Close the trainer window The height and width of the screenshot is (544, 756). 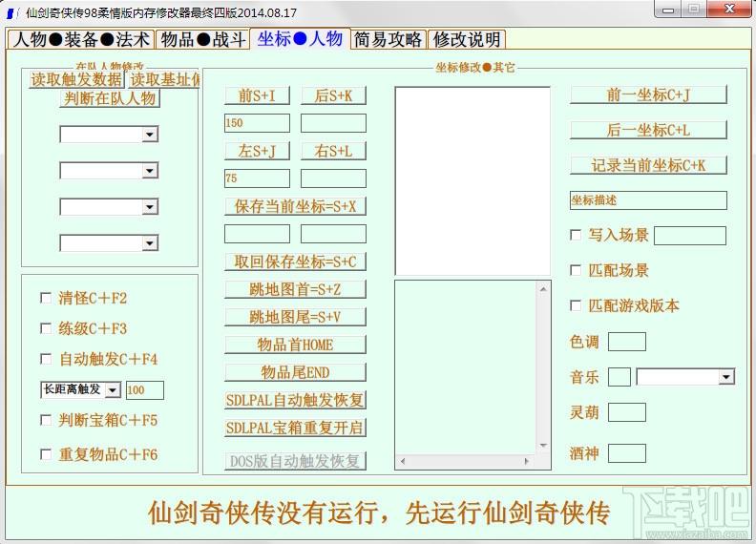[x=729, y=10]
